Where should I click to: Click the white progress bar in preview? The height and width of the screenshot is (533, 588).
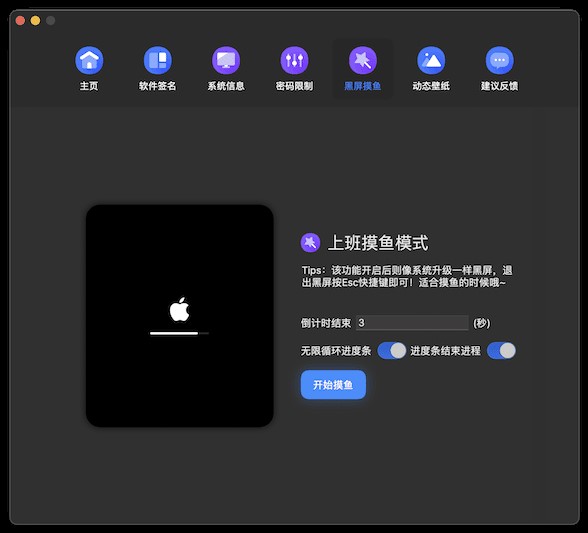click(179, 333)
